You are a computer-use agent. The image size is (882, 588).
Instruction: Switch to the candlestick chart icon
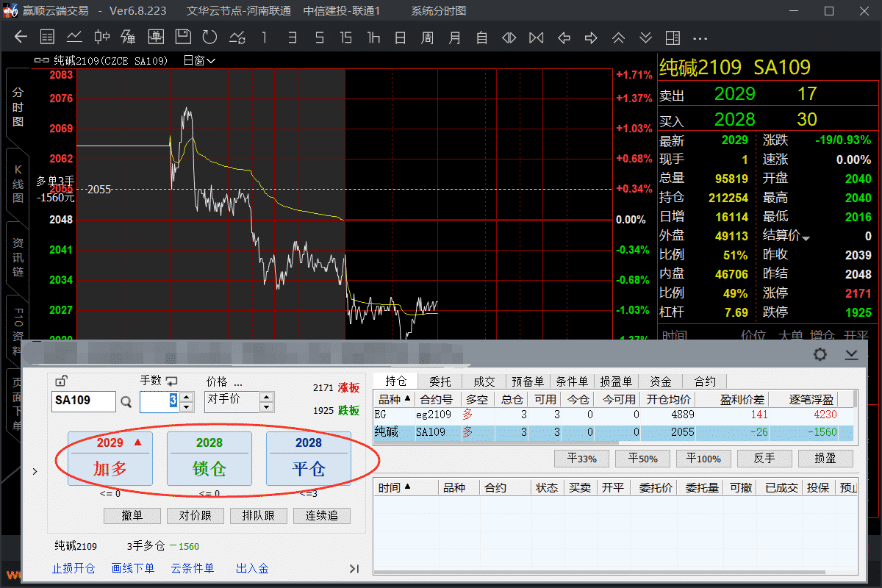102,37
